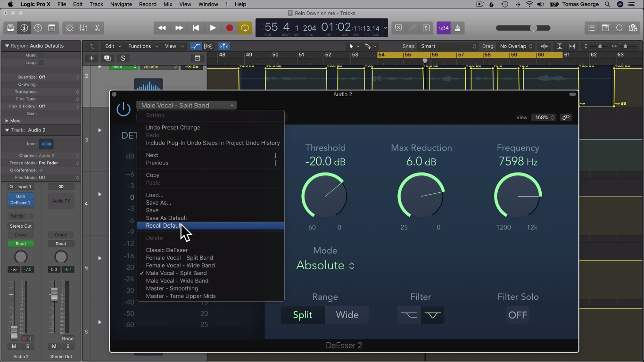Open the pencil tool menu
644x362 pixels.
click(371, 46)
